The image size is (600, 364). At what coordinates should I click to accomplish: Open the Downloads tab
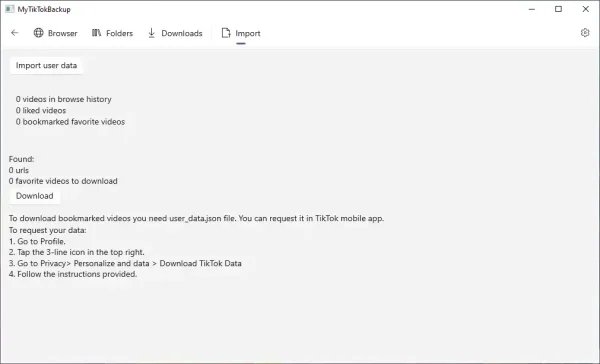[x=175, y=33]
